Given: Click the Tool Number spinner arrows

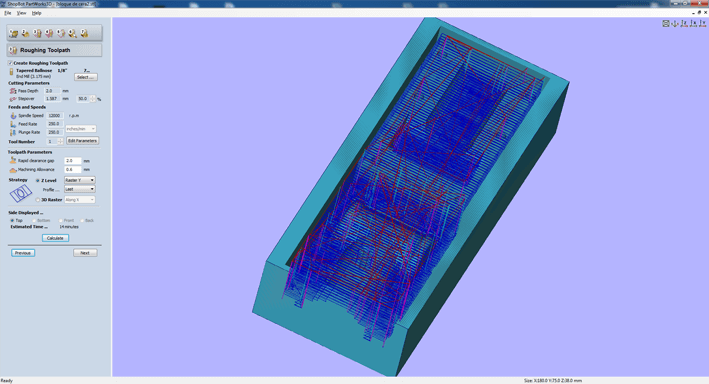Looking at the screenshot, I should pos(60,142).
